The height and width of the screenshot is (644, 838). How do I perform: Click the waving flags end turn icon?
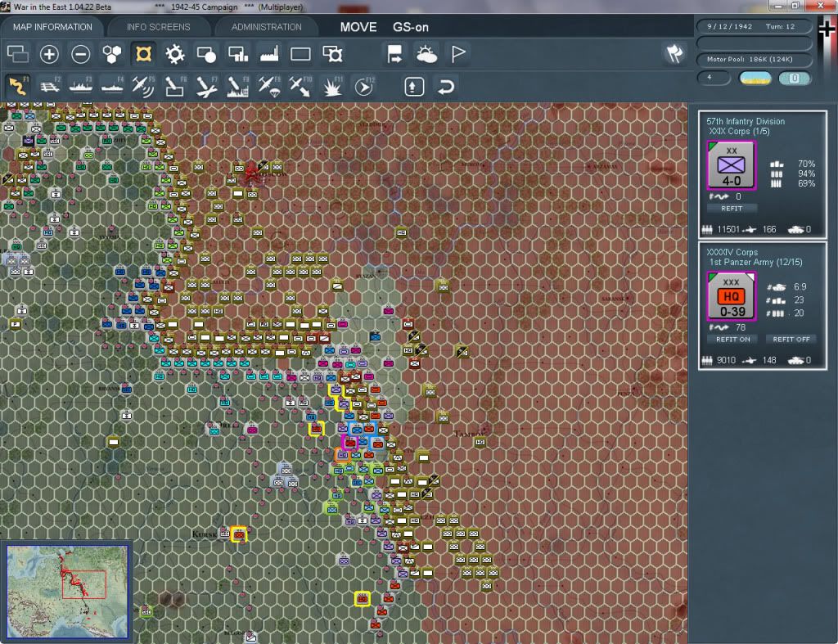click(674, 53)
